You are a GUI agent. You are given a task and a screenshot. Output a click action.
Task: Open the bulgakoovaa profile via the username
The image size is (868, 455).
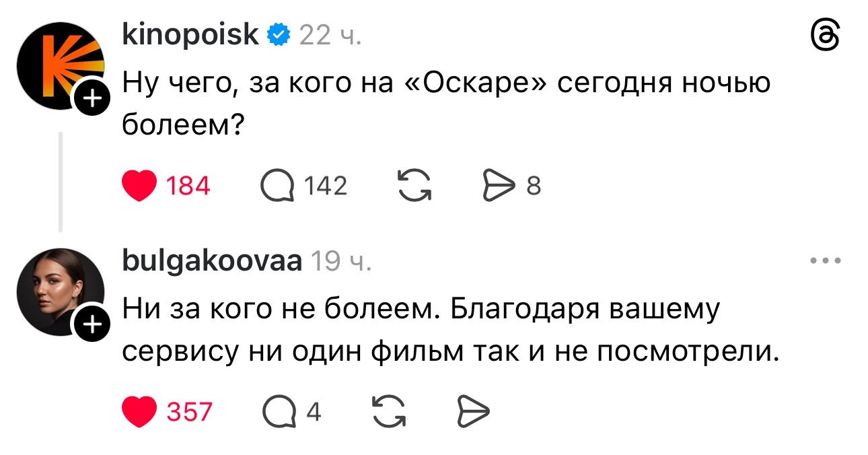point(211,260)
